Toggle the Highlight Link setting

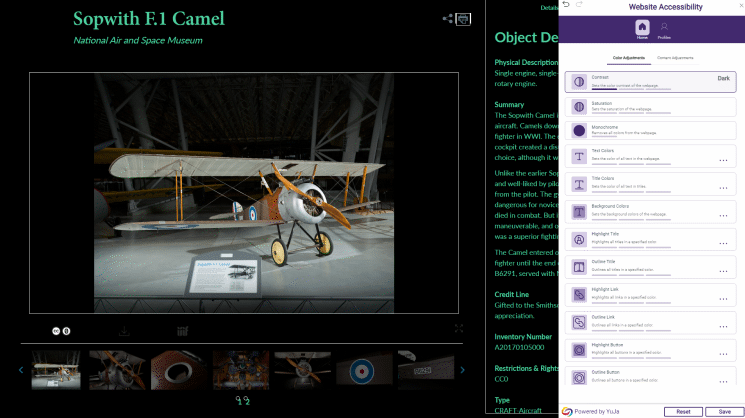[650, 295]
